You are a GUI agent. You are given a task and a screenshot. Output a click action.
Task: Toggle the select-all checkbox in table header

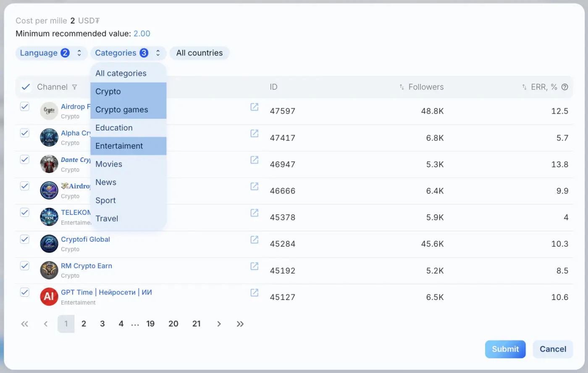click(26, 87)
